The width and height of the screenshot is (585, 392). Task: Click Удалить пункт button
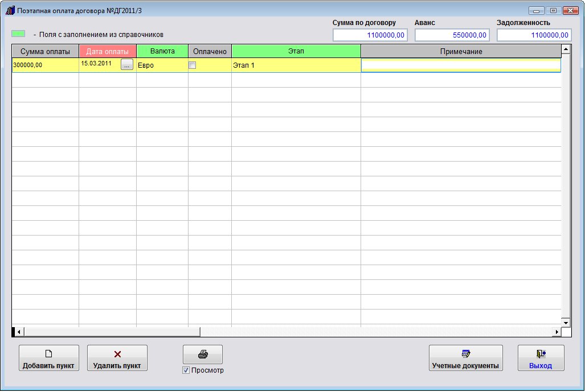click(117, 358)
